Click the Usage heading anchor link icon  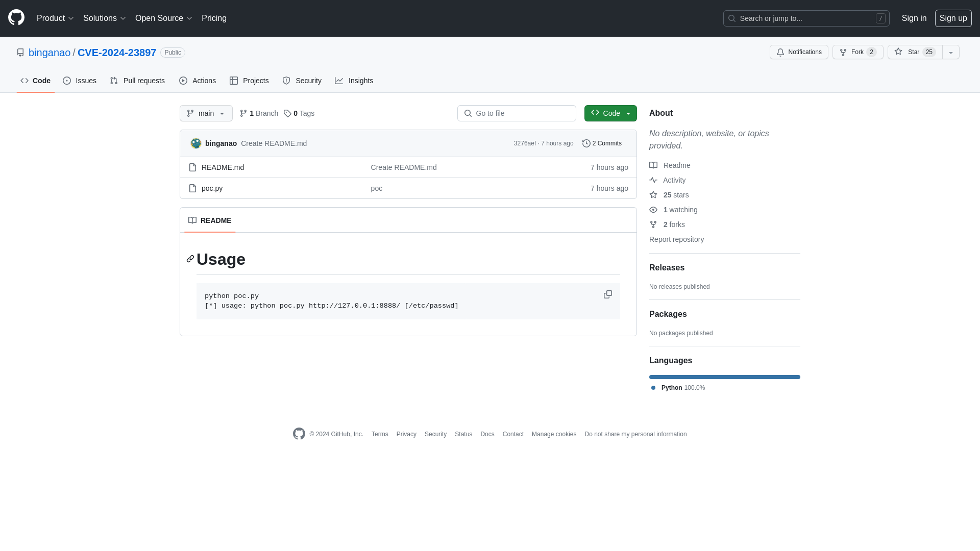[x=190, y=259]
